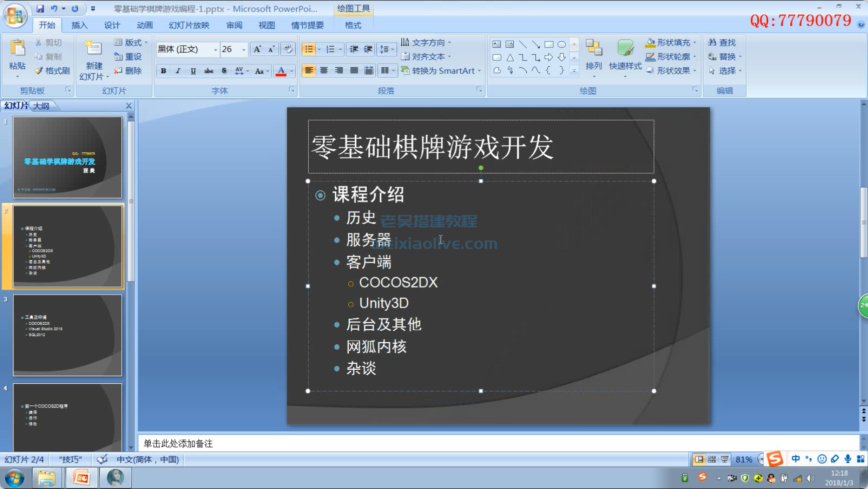Open Windows Start button
868x489 pixels.
[14, 478]
